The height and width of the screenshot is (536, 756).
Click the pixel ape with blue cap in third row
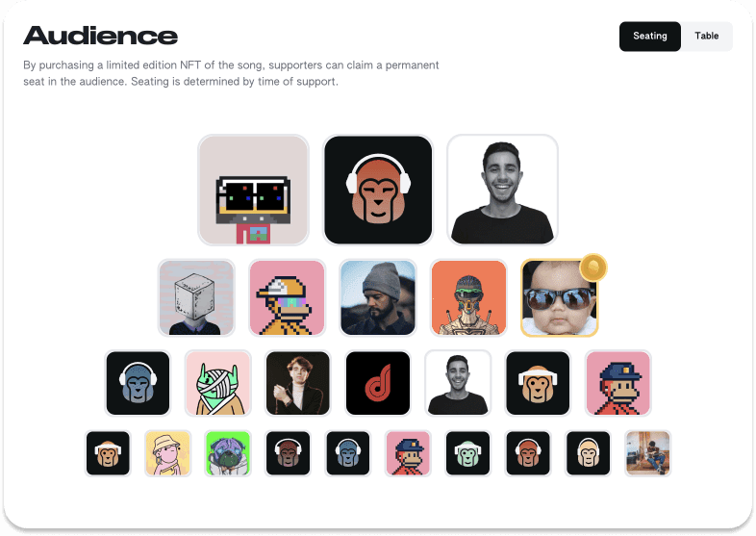pos(618,383)
